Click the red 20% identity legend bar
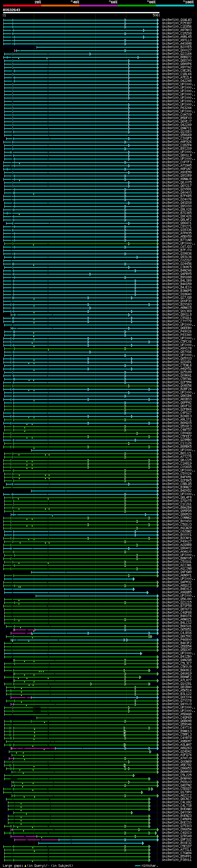 pos(22,6)
